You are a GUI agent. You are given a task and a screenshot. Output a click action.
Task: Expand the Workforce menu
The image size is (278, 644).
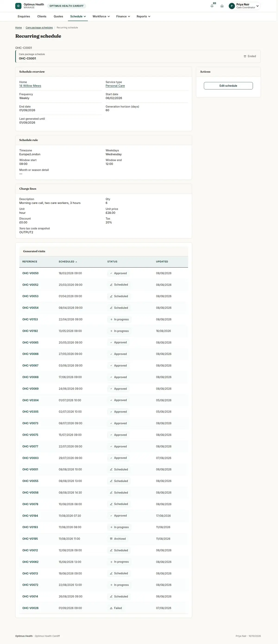(101, 16)
